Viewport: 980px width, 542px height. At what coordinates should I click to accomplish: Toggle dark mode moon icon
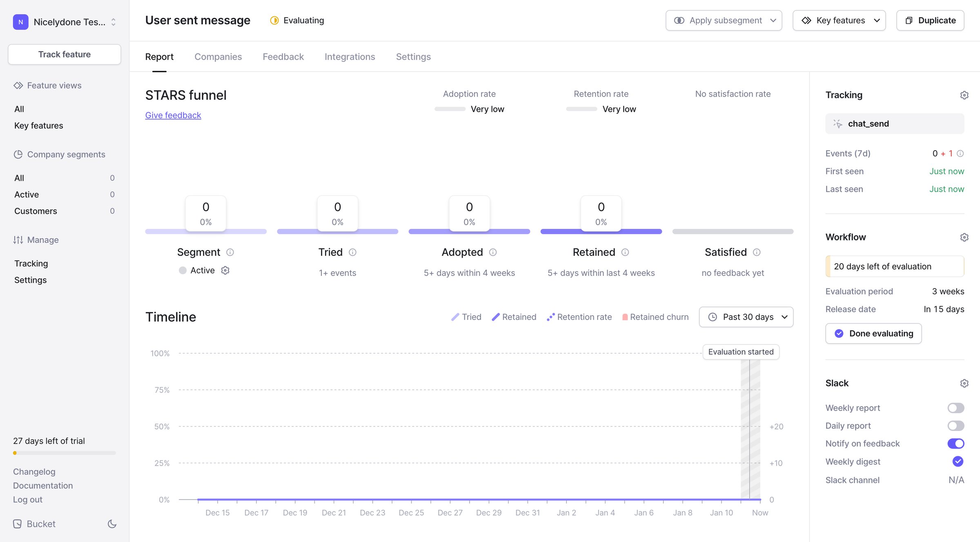(x=112, y=524)
